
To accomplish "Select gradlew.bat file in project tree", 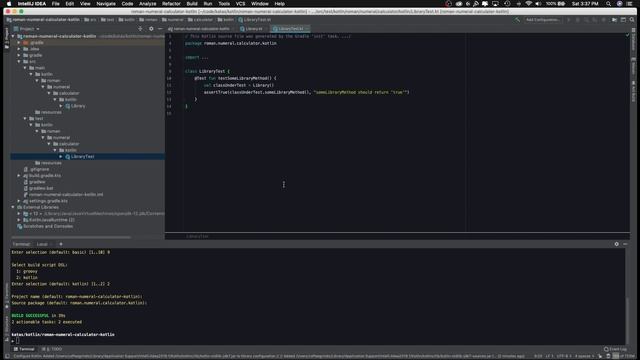I will click(x=38, y=188).
